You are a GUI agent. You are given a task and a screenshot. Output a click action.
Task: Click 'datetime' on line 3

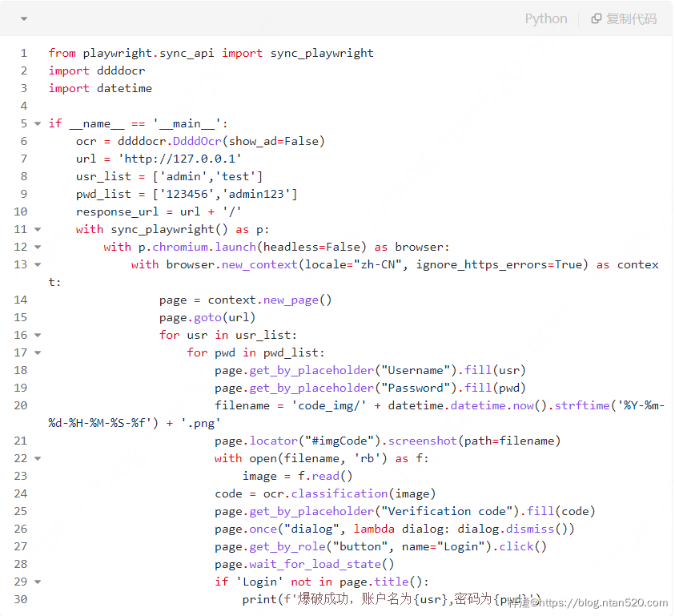point(124,88)
